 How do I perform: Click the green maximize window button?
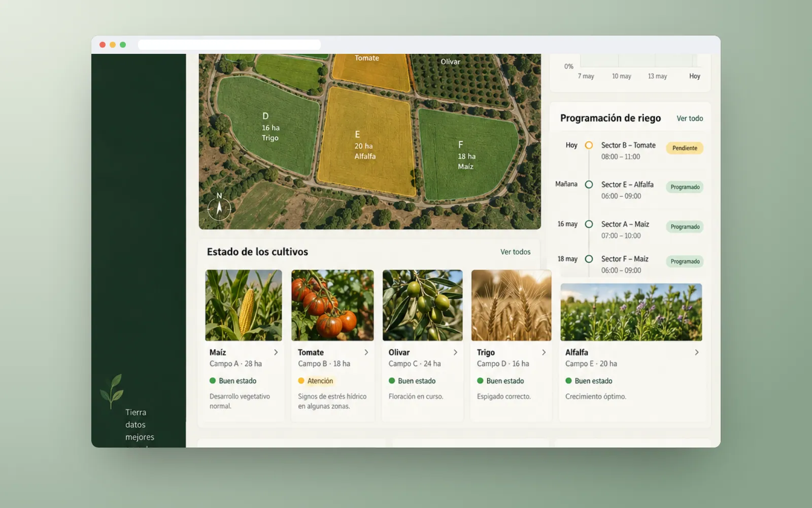click(x=123, y=45)
